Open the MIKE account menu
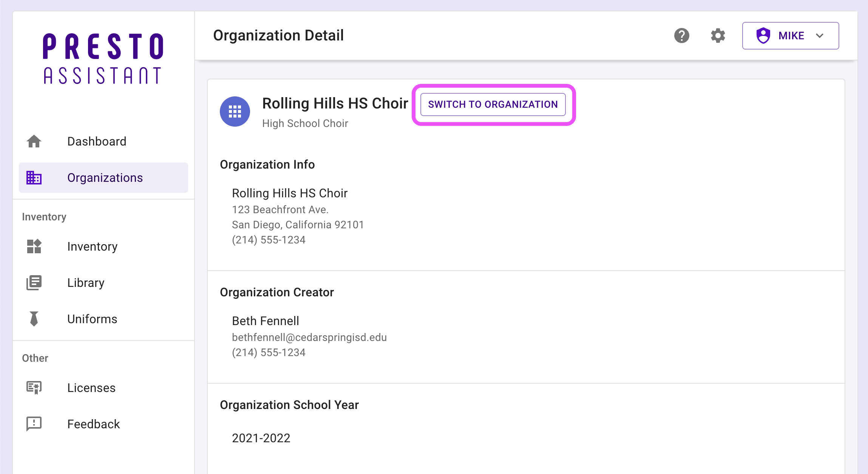The image size is (868, 474). [791, 36]
